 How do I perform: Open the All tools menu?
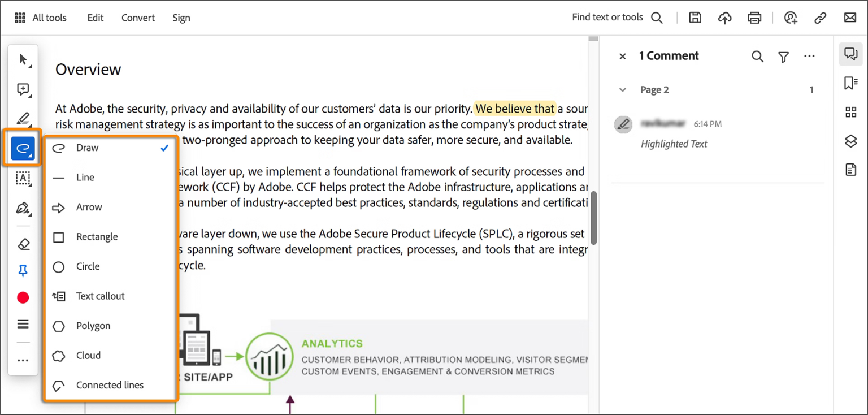point(41,18)
